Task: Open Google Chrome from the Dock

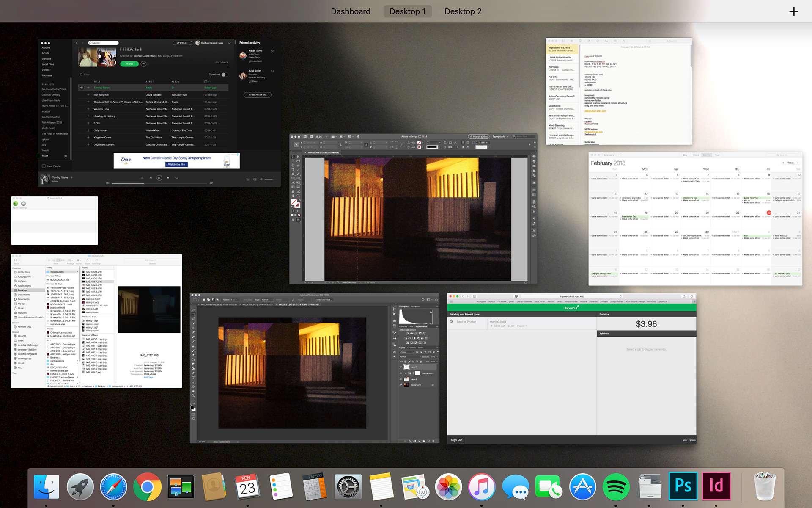Action: point(147,486)
